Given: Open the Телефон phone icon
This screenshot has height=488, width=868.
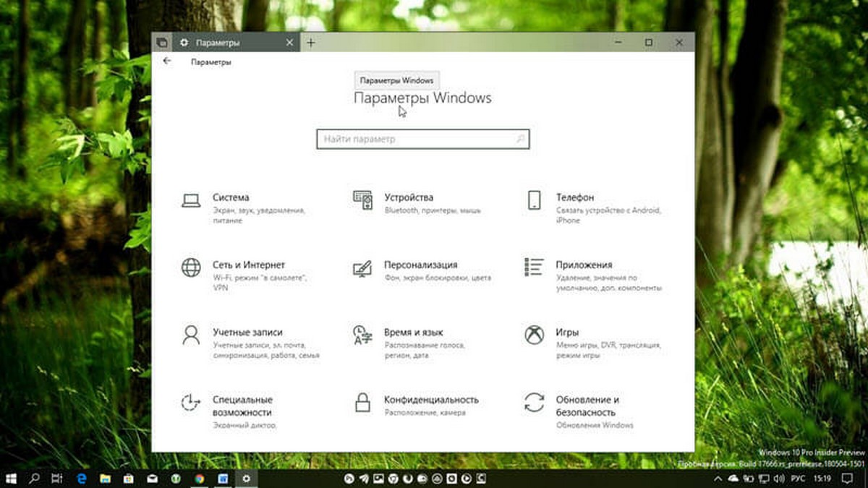Looking at the screenshot, I should pyautogui.click(x=535, y=200).
